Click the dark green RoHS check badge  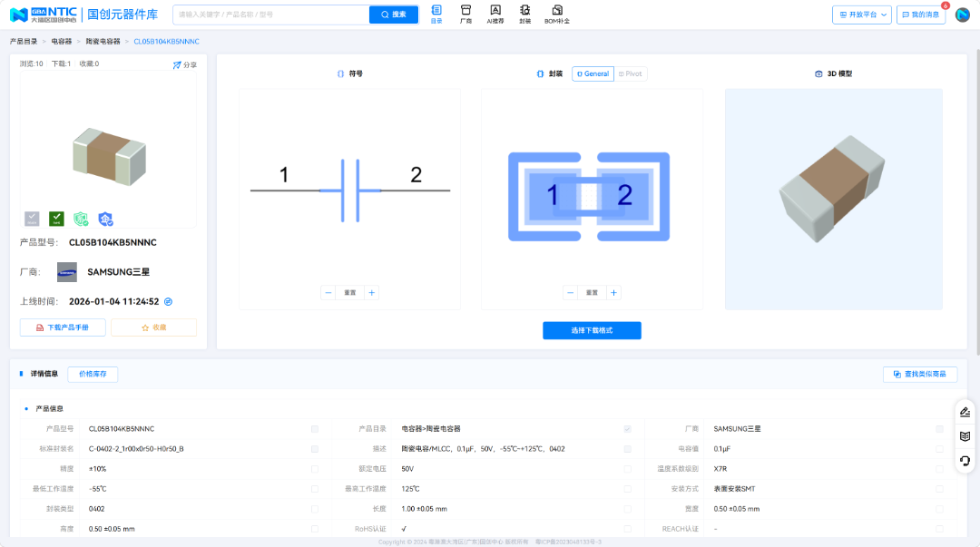point(56,219)
